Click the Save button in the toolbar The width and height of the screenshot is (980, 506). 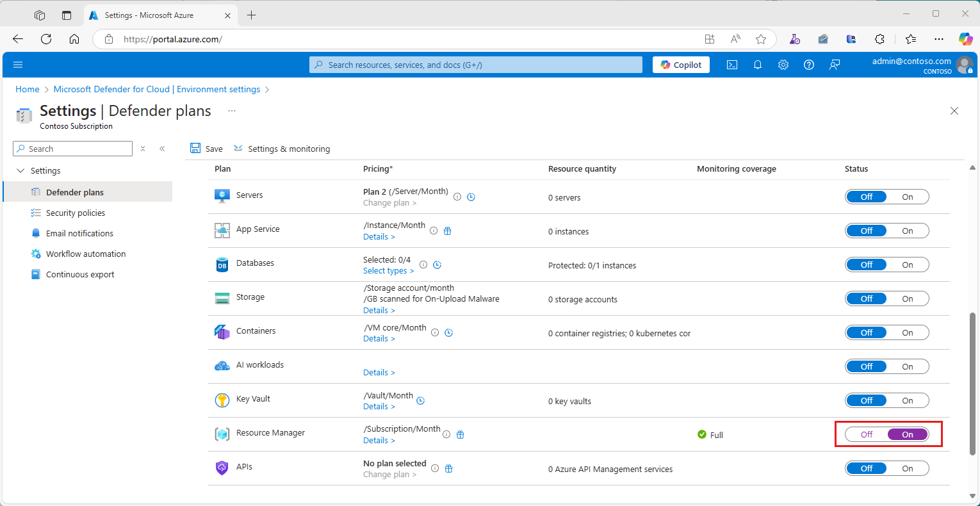click(206, 149)
